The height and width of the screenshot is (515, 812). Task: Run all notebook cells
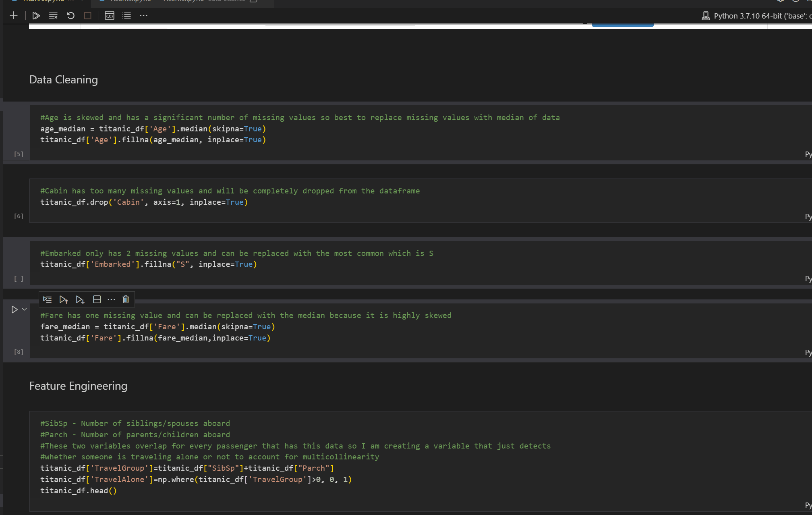(x=36, y=16)
